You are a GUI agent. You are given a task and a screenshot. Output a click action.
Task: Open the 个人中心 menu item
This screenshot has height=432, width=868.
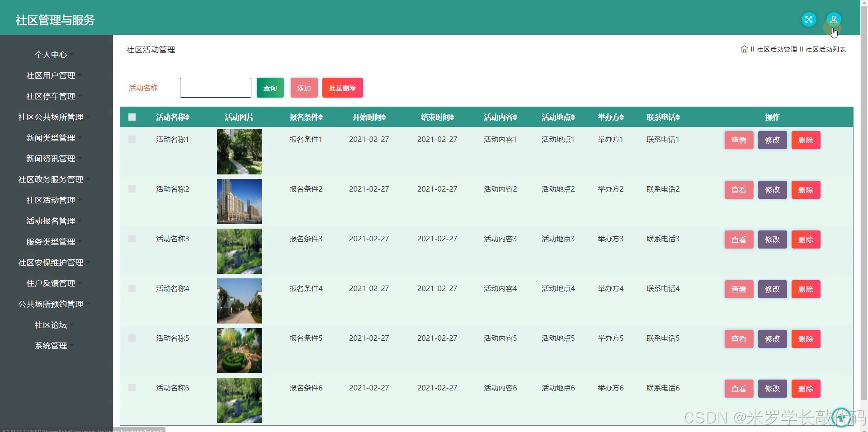tap(51, 55)
